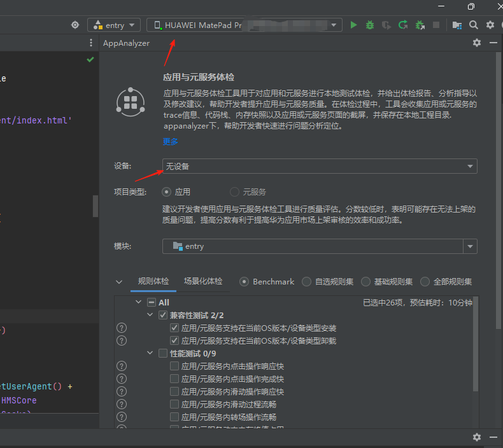Collapse the All rules tree node
Screen dimensions: 503x448
pos(139,302)
